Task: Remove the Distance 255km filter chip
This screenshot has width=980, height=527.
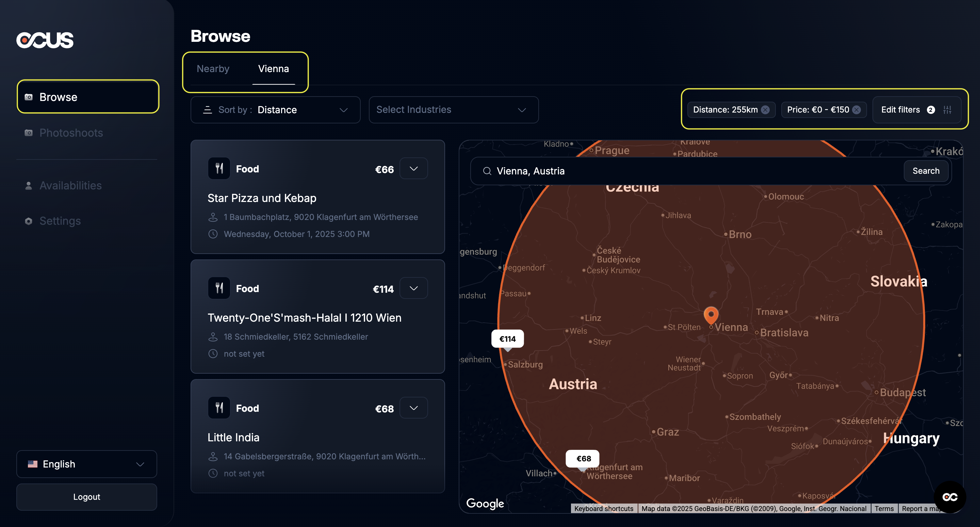Action: 765,110
